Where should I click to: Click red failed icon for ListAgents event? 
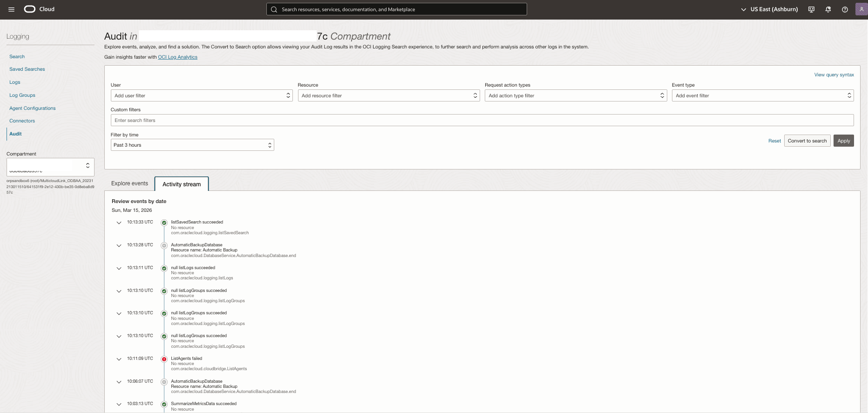coord(164,359)
